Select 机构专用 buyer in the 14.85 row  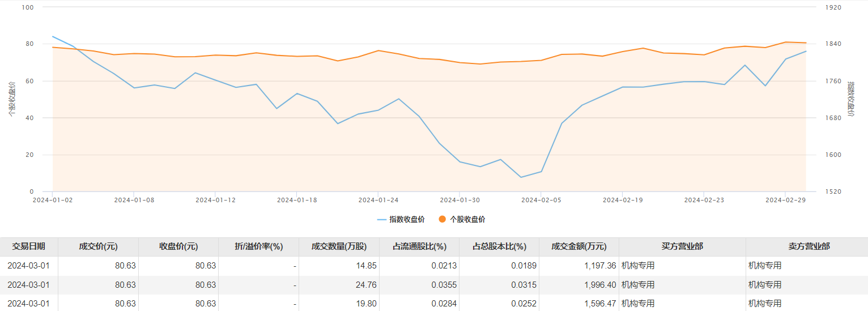638,265
